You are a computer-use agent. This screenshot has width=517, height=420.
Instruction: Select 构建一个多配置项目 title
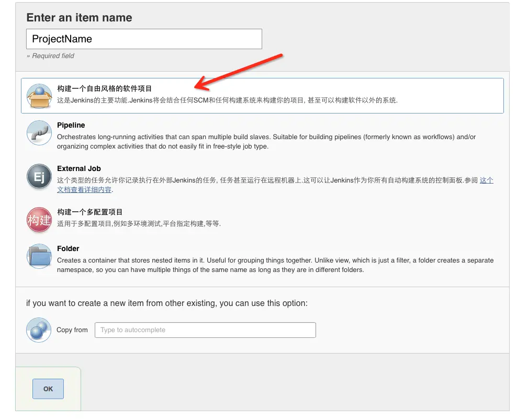click(x=89, y=212)
